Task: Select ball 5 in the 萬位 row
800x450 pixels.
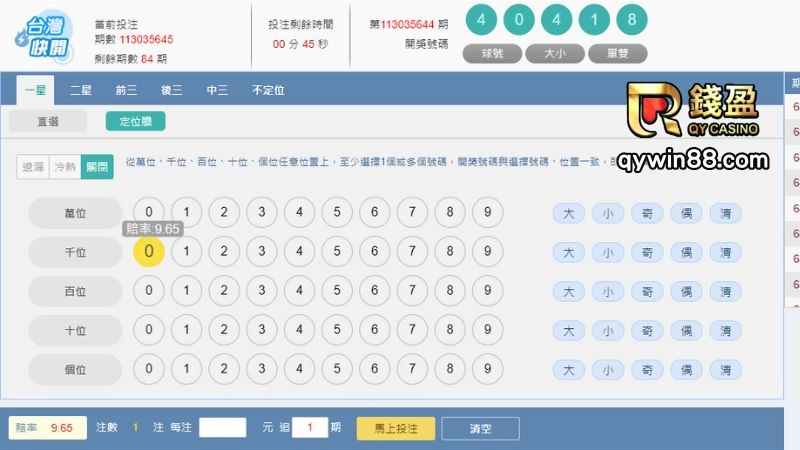Action: (337, 213)
